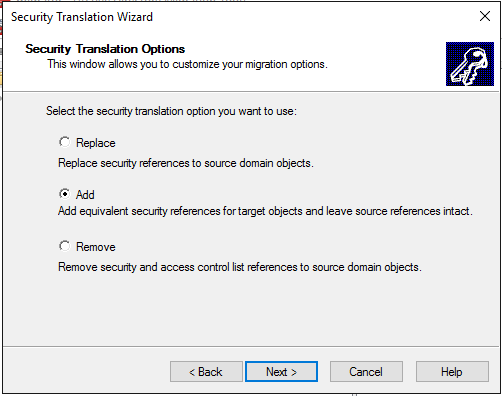Select the Remove radio button

pyautogui.click(x=64, y=246)
